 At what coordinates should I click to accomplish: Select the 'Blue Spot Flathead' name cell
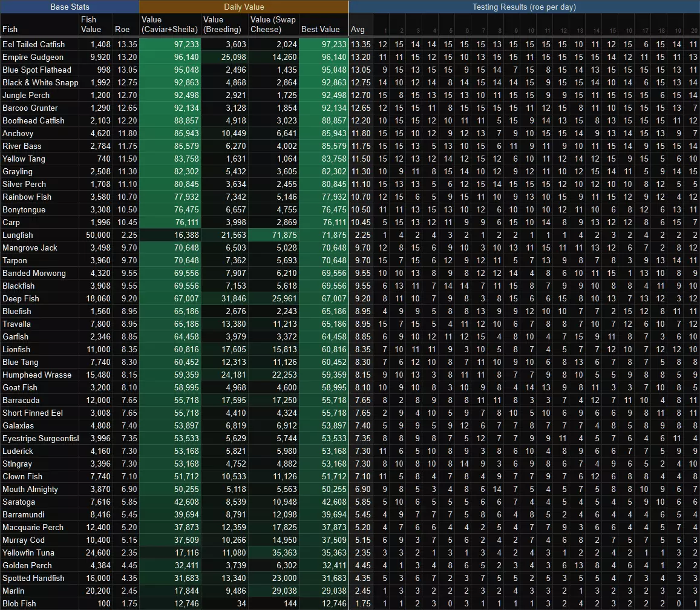[40, 70]
